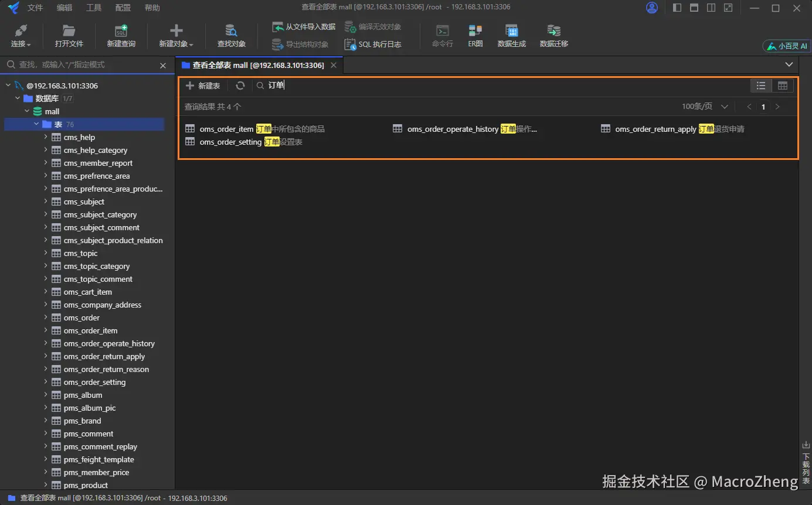812x505 pixels.
Task: Collapse the 数据库 folder node
Action: (x=18, y=98)
